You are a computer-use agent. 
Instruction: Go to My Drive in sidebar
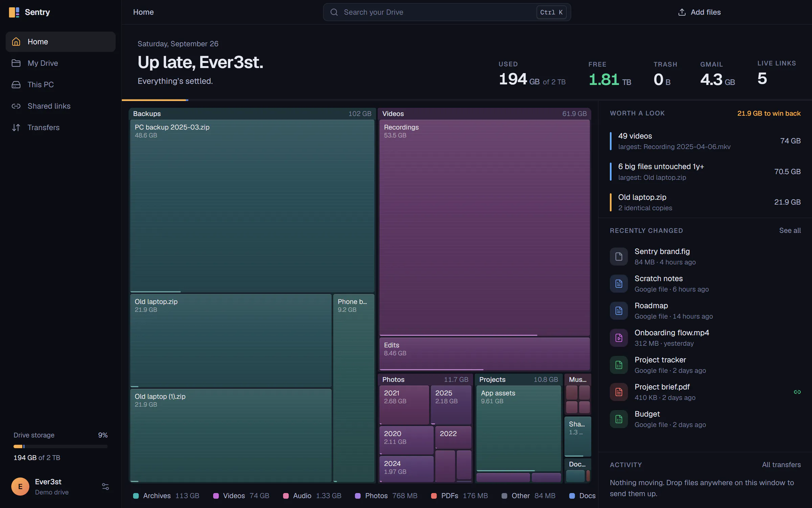pyautogui.click(x=61, y=63)
